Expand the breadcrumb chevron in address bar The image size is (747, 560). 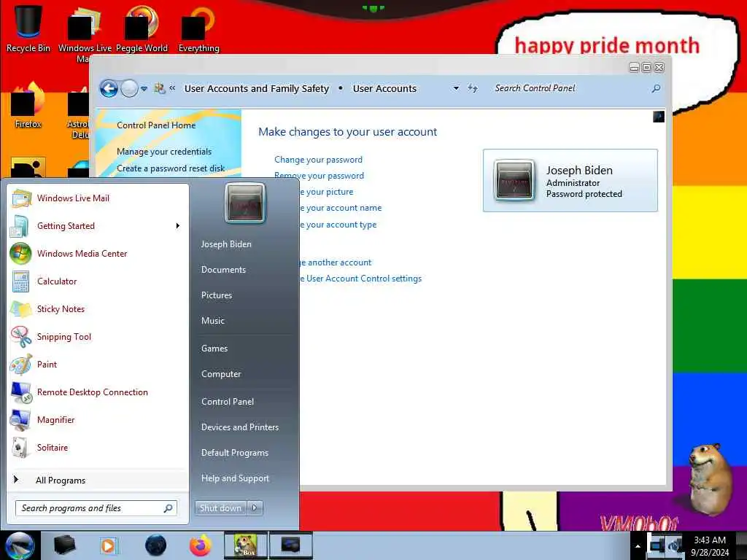point(172,88)
